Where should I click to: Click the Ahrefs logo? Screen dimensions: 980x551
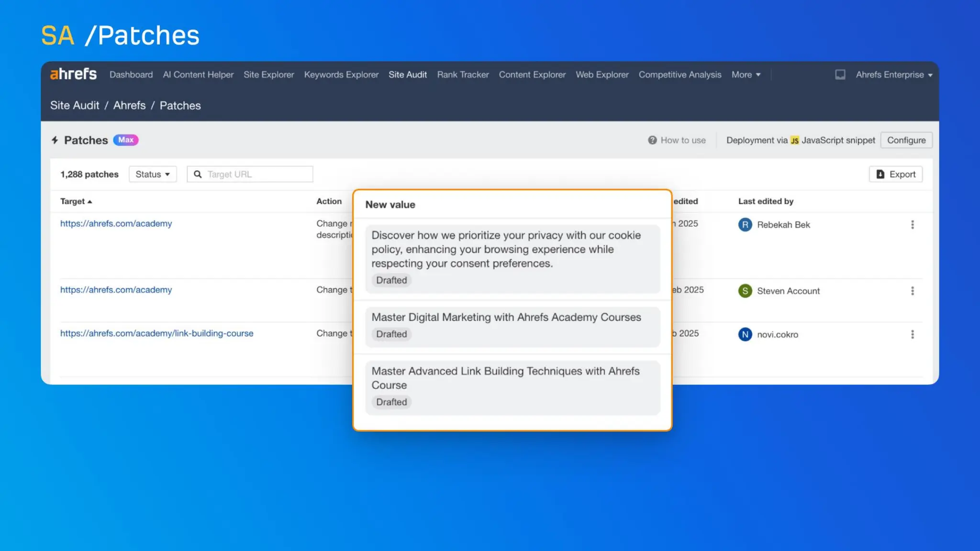(73, 74)
